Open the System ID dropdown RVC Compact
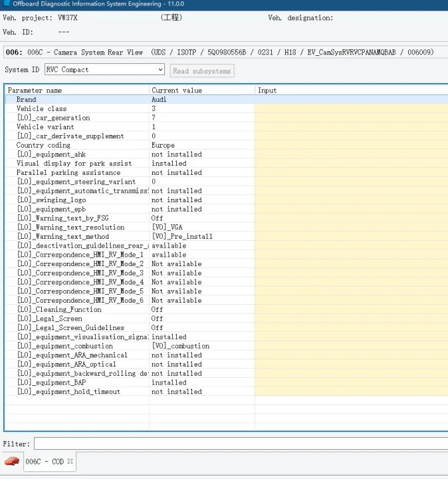Image resolution: width=448 pixels, height=479 pixels. point(104,70)
